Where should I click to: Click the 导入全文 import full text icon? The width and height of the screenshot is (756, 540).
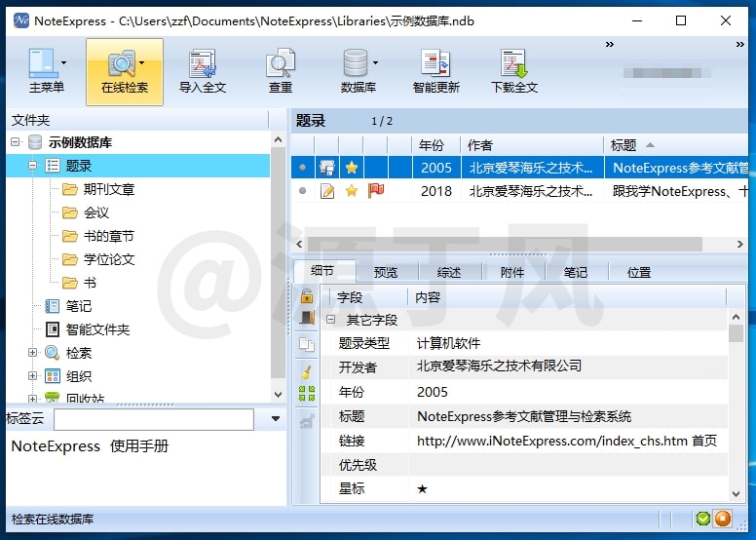point(203,62)
